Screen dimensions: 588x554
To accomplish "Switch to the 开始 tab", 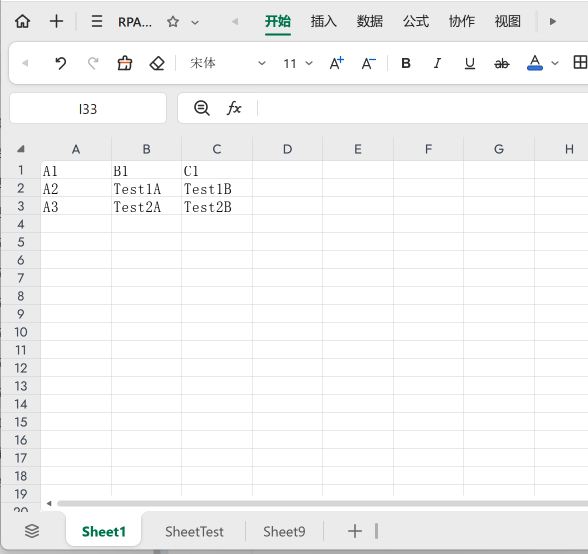I will coord(278,21).
